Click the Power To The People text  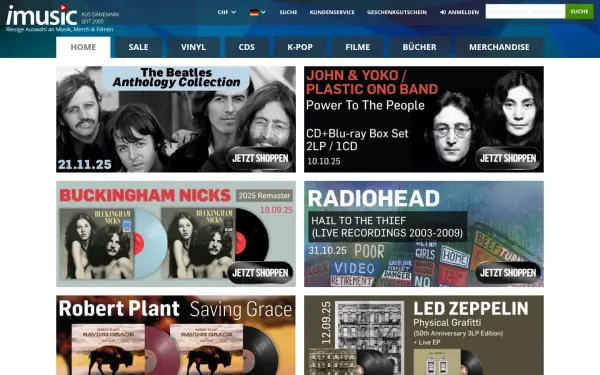[365, 105]
